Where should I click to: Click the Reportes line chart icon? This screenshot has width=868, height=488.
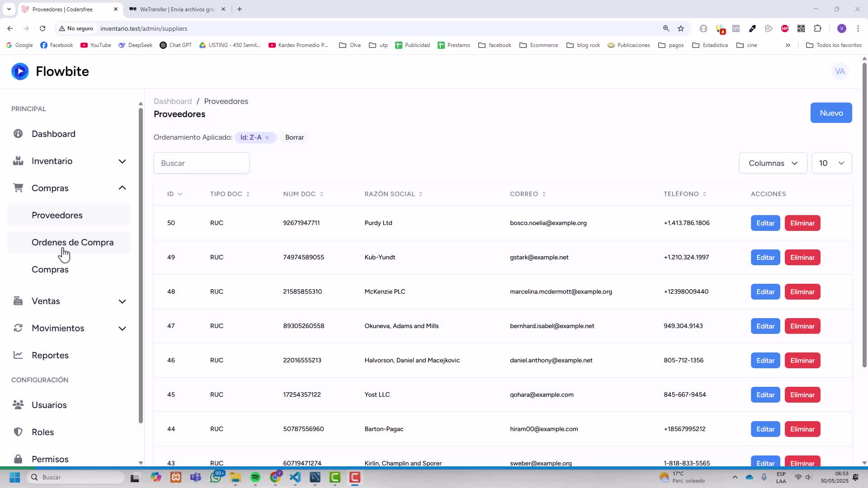click(18, 355)
